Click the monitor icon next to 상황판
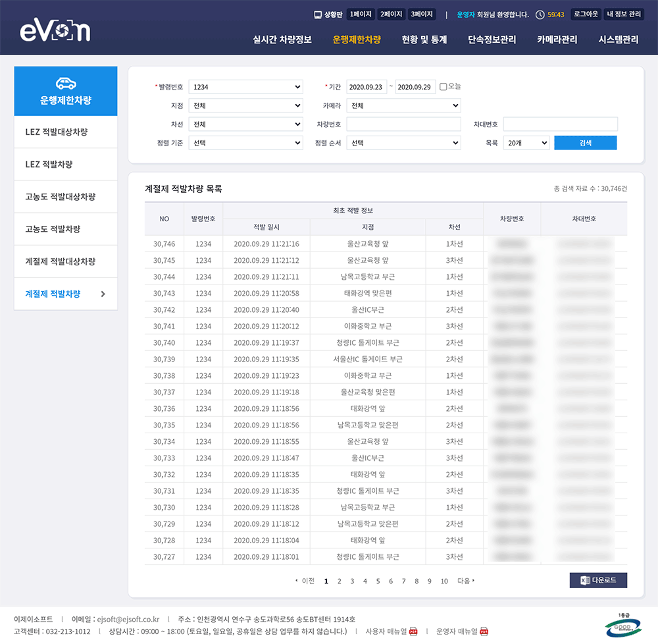Image resolution: width=658 pixels, height=644 pixels. [x=318, y=14]
